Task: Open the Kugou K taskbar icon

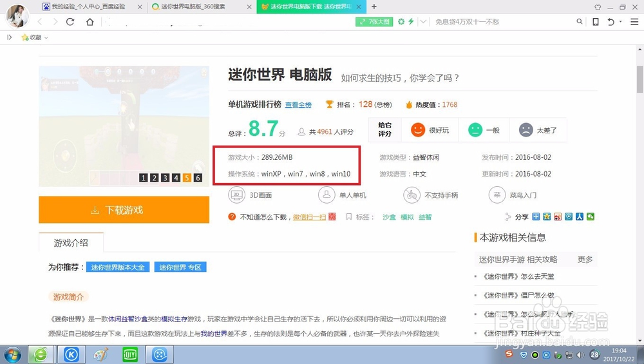Action: click(71, 354)
